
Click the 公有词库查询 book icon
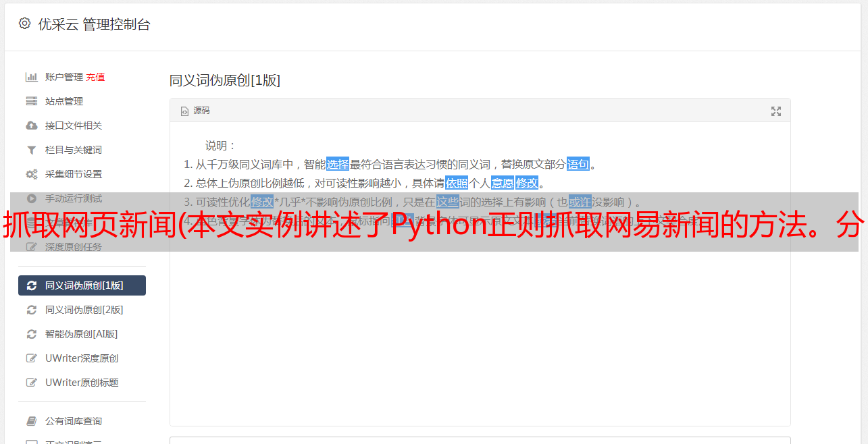pos(31,421)
